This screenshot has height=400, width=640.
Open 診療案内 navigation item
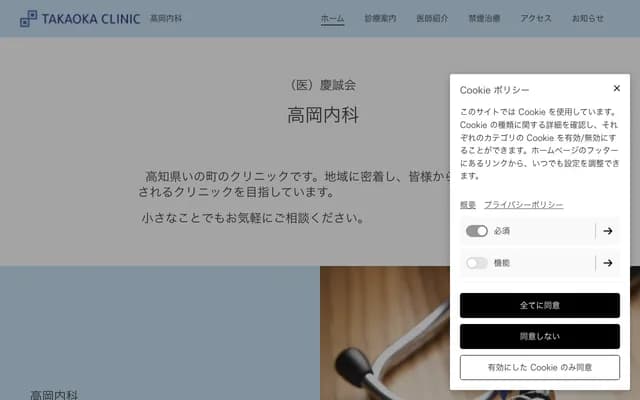pos(380,19)
